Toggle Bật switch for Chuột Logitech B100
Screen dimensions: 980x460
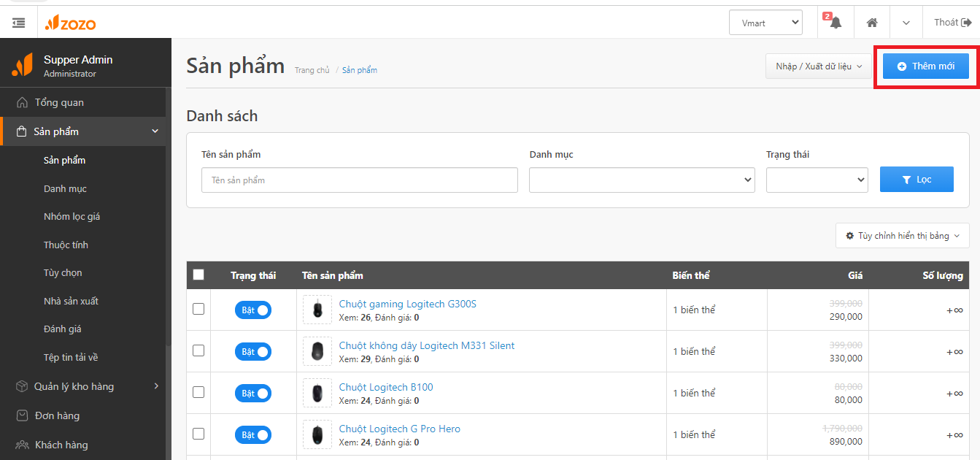pyautogui.click(x=253, y=394)
